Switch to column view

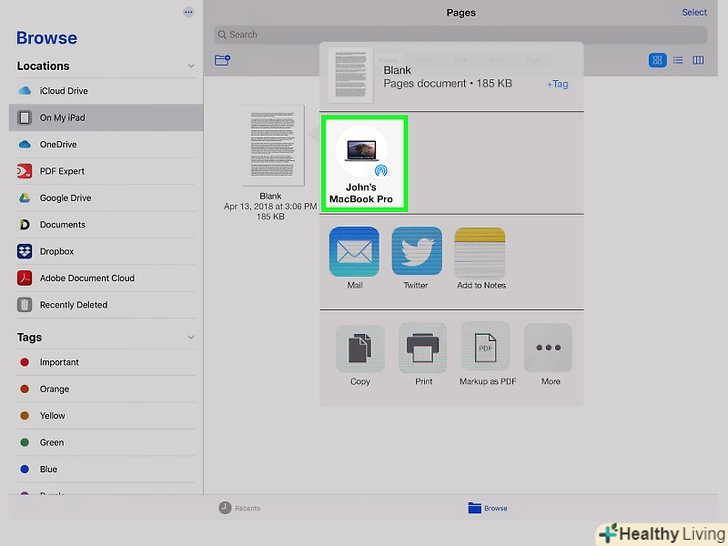coord(698,60)
